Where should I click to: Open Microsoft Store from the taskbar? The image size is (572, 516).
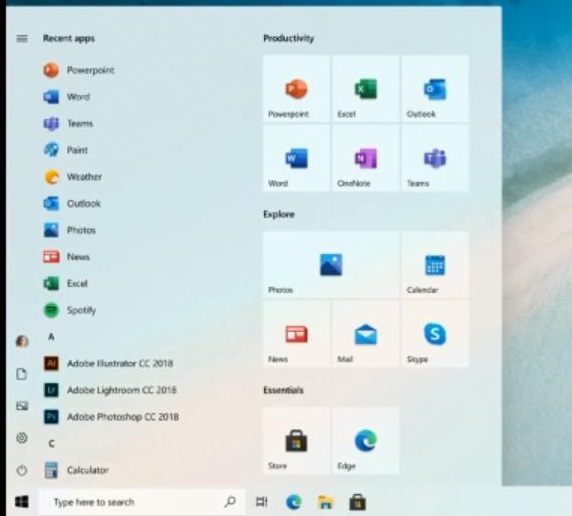(x=358, y=502)
